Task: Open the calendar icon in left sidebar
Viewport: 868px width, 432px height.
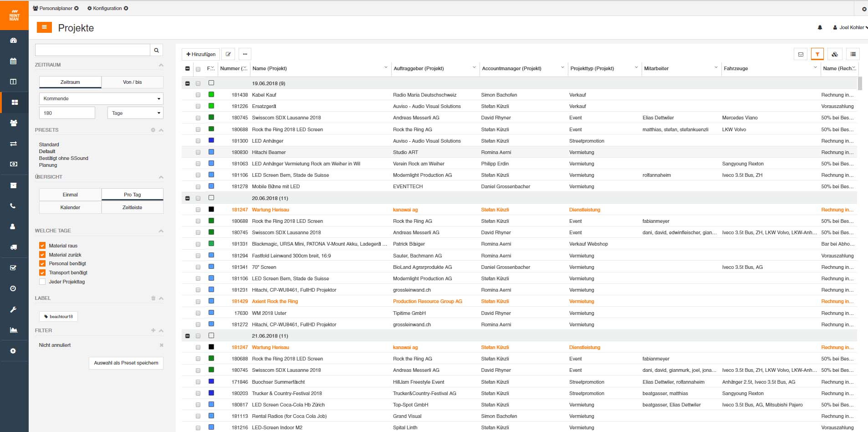Action: pyautogui.click(x=14, y=61)
